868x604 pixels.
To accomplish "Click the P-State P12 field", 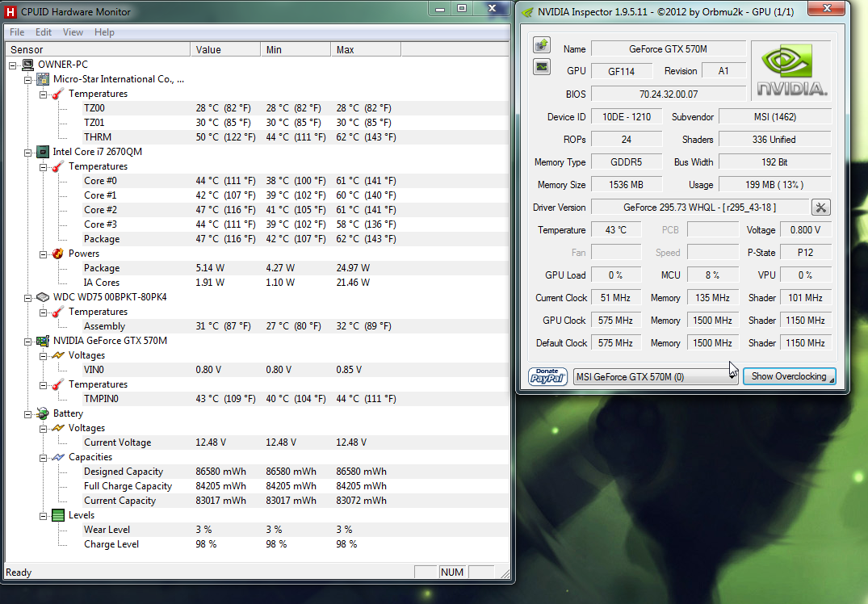I will (x=806, y=253).
